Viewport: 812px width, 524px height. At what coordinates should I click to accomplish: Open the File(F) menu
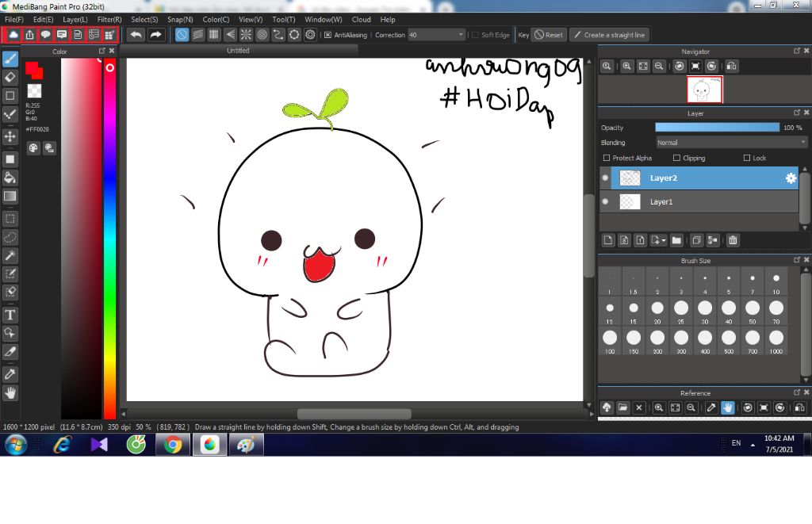coord(14,20)
